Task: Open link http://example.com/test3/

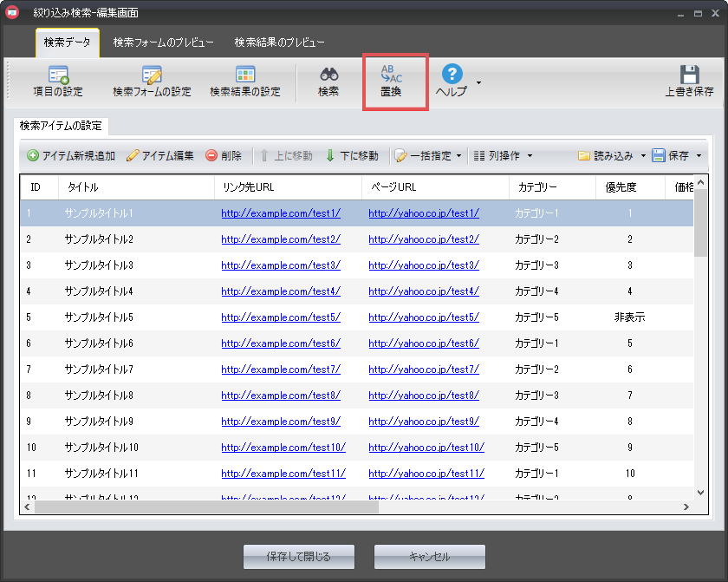Action: [281, 265]
